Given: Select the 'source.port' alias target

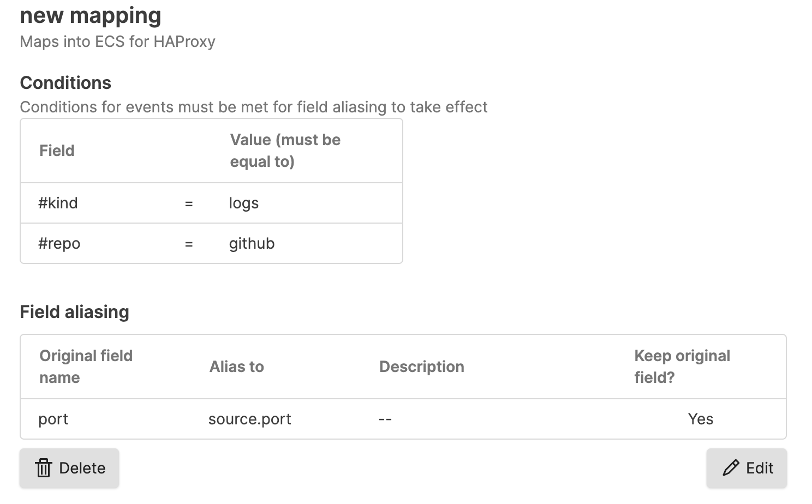Looking at the screenshot, I should [249, 419].
